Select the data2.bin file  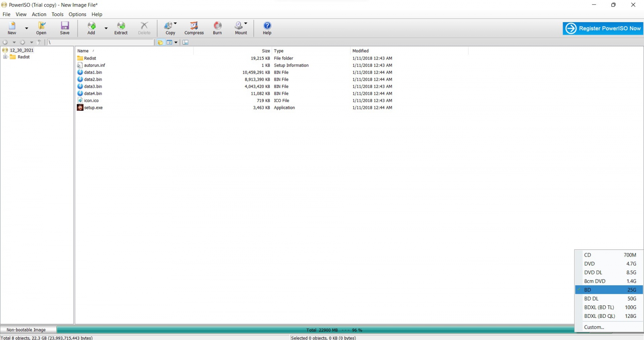(x=93, y=79)
